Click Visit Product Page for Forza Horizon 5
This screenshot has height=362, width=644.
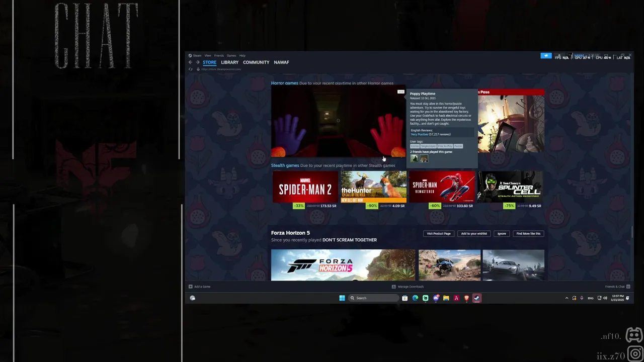439,233
